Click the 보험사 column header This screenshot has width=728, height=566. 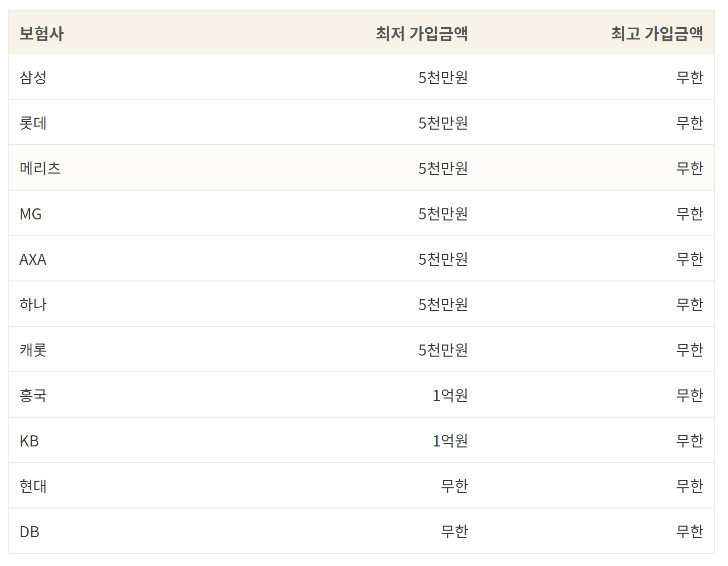click(41, 33)
